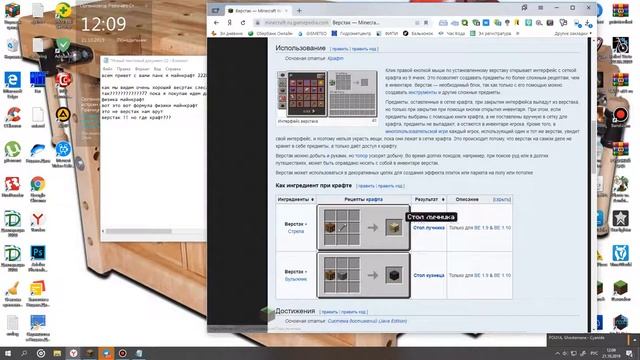Open the browser hamburger menu
Screen dimensions: 640x360
(x=540, y=8)
